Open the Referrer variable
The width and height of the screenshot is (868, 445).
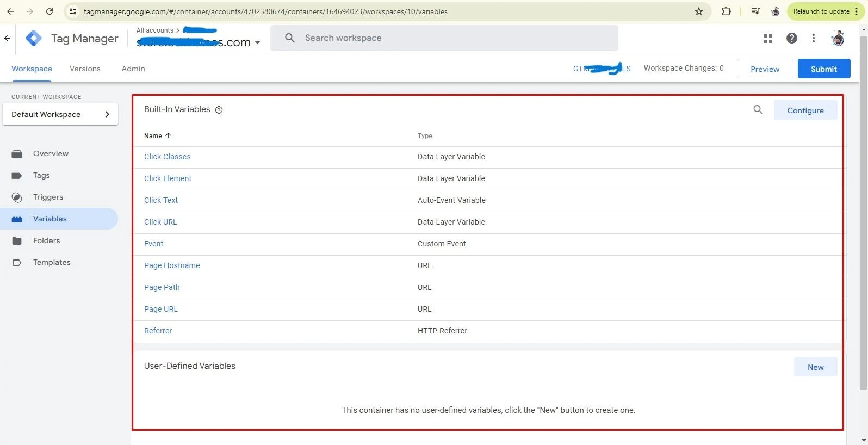pyautogui.click(x=158, y=331)
